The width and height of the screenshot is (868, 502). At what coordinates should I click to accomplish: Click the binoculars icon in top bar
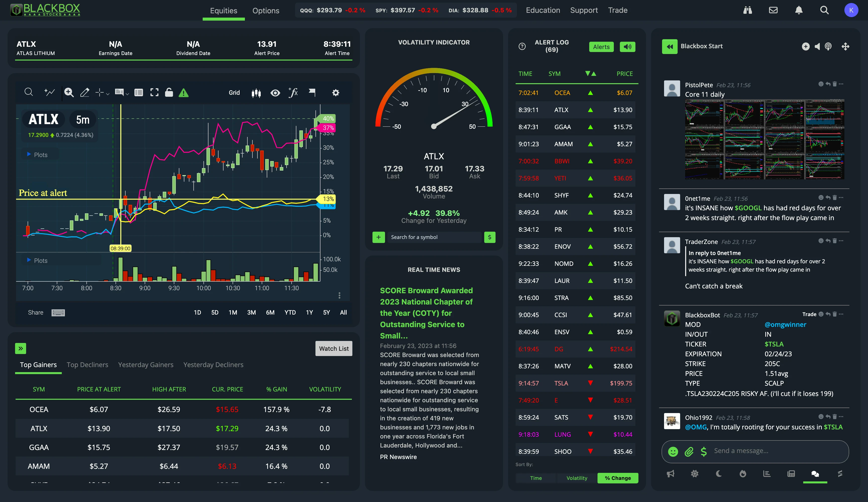tap(747, 10)
